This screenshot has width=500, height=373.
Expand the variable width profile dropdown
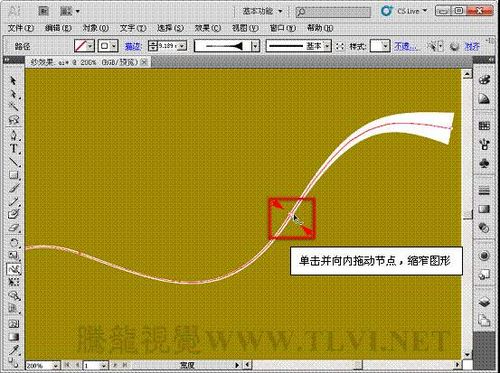tap(255, 46)
